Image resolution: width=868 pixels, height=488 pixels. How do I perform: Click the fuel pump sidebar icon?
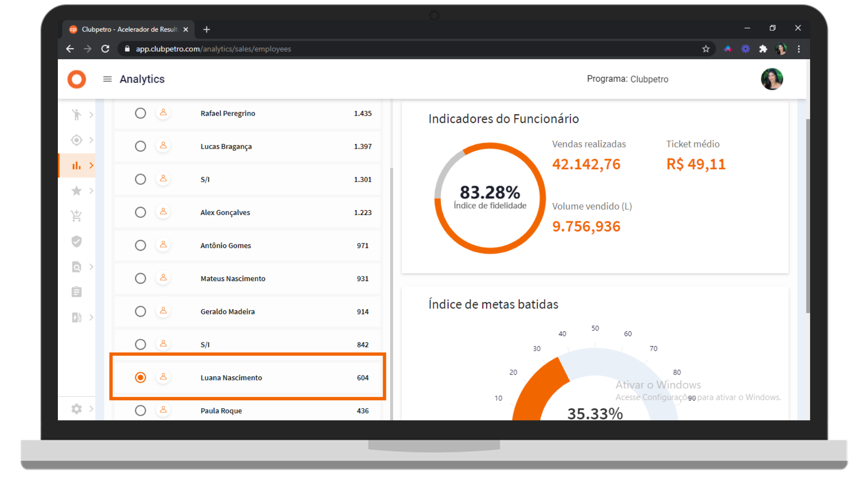76,318
